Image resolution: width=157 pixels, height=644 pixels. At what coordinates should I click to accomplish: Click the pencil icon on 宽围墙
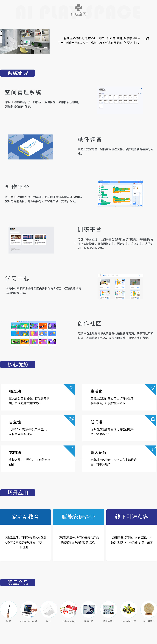tap(71, 449)
